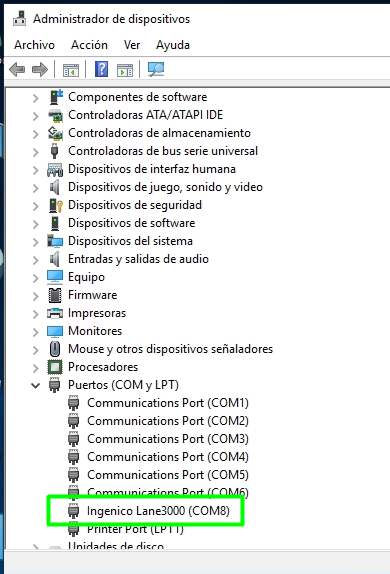Select Communications Port (COM1)
The height and width of the screenshot is (574, 390).
click(x=168, y=403)
